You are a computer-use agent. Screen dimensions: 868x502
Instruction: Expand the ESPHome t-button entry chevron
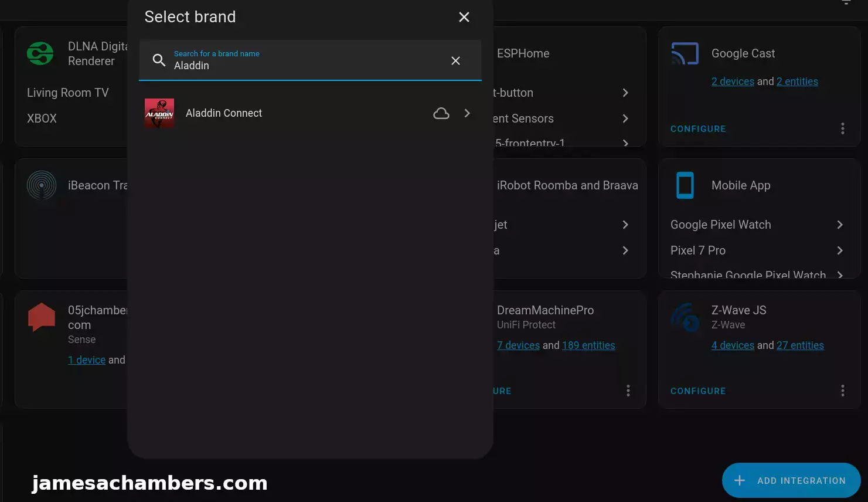coord(625,93)
